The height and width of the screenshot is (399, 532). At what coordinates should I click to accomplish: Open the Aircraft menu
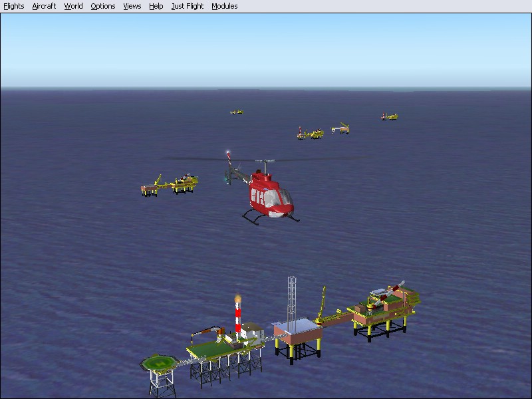(x=44, y=6)
